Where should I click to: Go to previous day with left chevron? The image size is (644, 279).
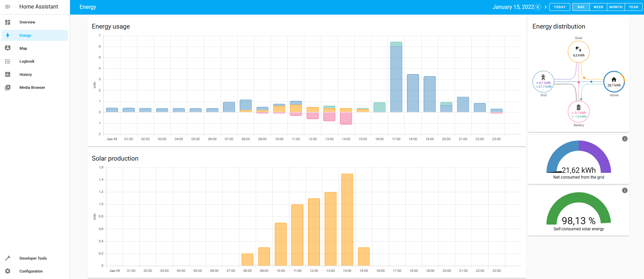[x=538, y=7]
